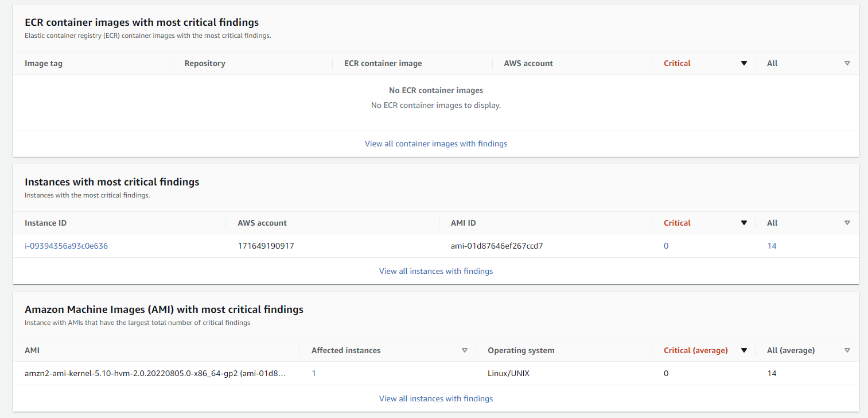868x418 pixels.
Task: Click the All (average) sort arrow
Action: point(847,351)
